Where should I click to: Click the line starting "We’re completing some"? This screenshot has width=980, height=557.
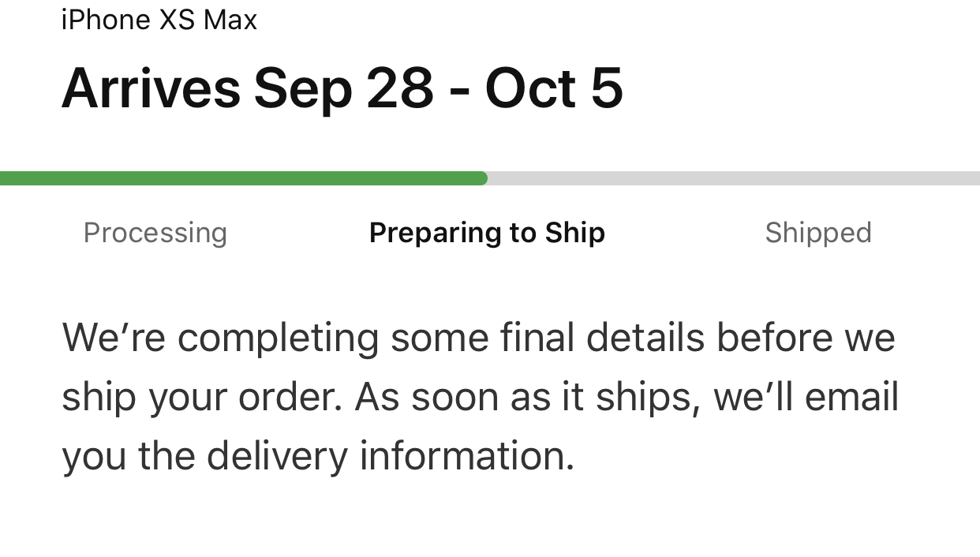(479, 338)
